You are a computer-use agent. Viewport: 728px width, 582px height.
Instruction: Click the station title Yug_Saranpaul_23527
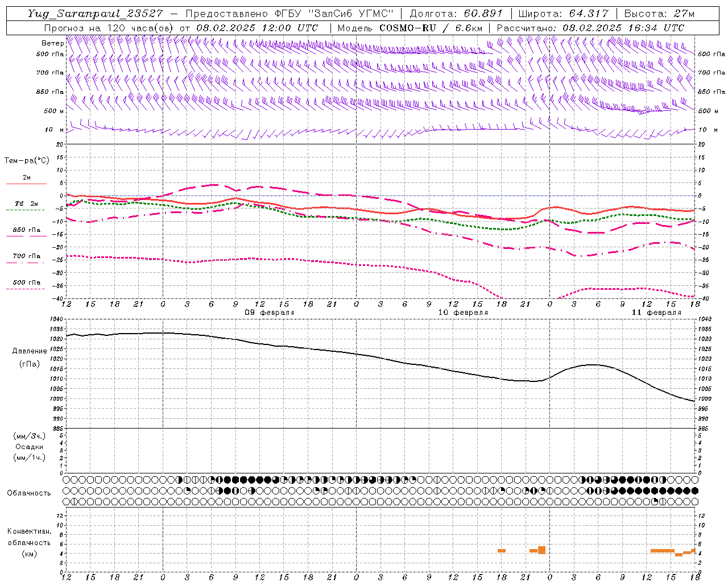[x=95, y=14]
